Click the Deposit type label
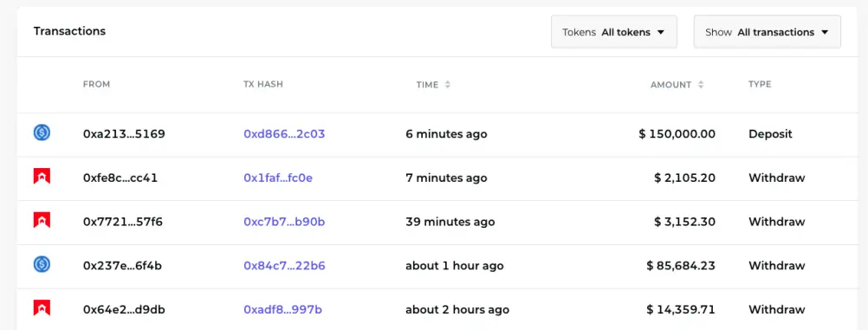The width and height of the screenshot is (868, 330). tap(771, 134)
